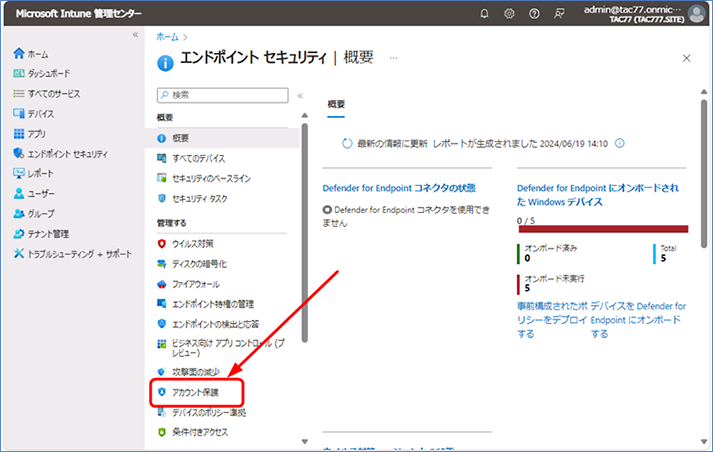Click the ユーザー person icon

(19, 193)
